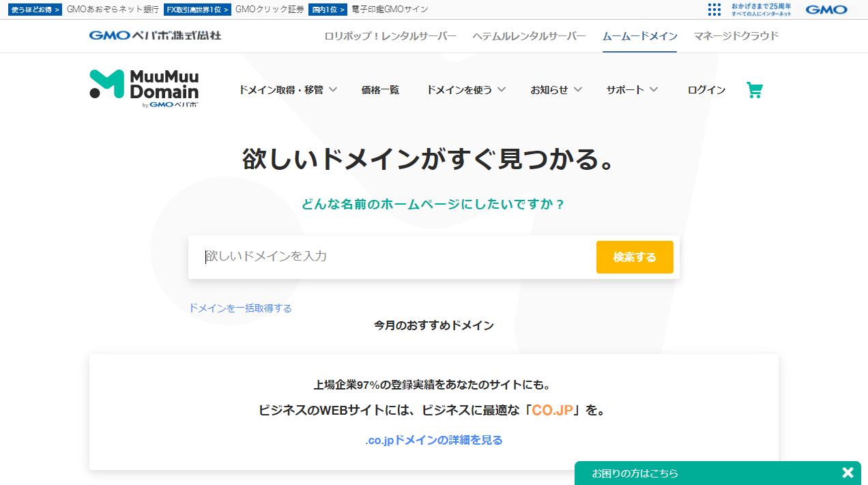This screenshot has width=868, height=485.
Task: Open GMOあおぞらネット銀行 link
Action: point(113,10)
